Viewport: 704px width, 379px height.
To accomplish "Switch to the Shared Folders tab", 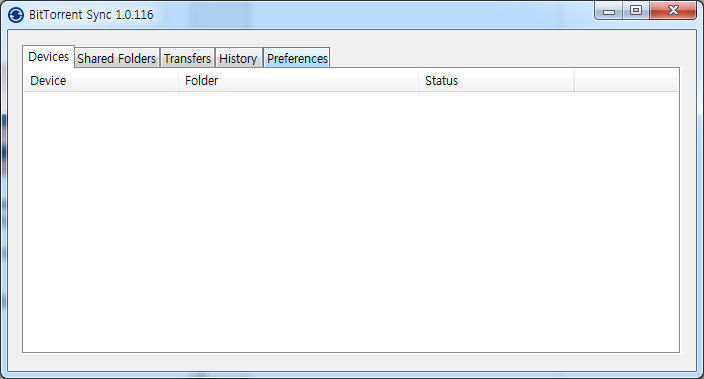I will (x=117, y=58).
